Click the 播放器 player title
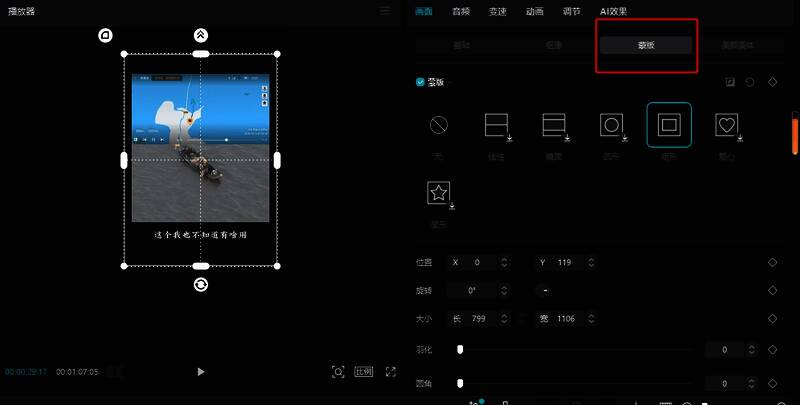Screen dimensions: 800x405 click(x=21, y=11)
